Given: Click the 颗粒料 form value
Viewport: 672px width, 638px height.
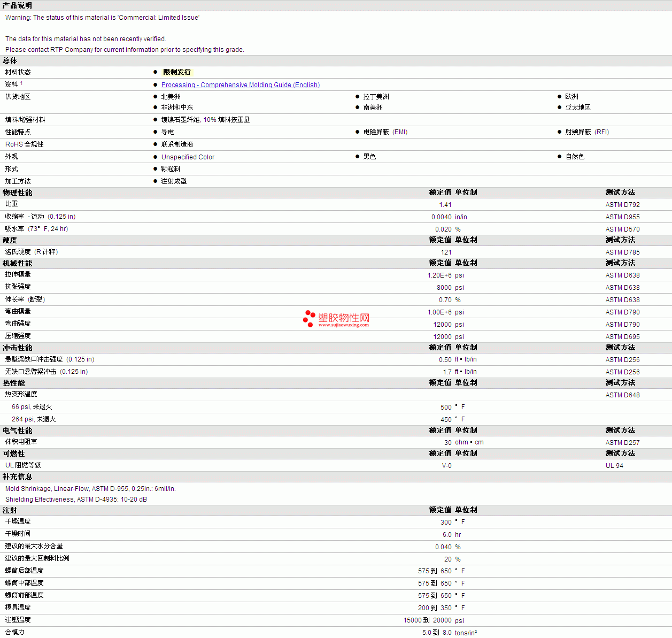Looking at the screenshot, I should [x=171, y=169].
